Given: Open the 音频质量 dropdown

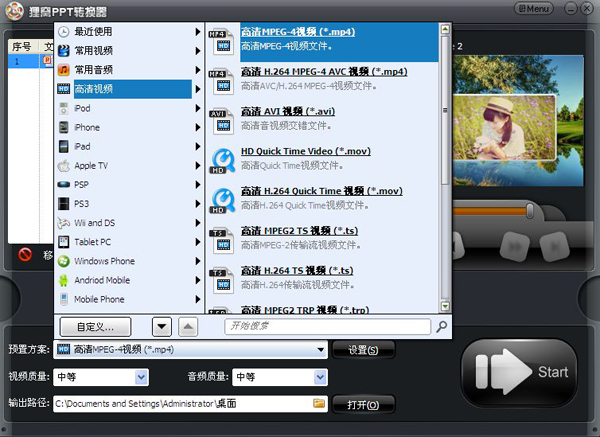Looking at the screenshot, I should click(280, 377).
